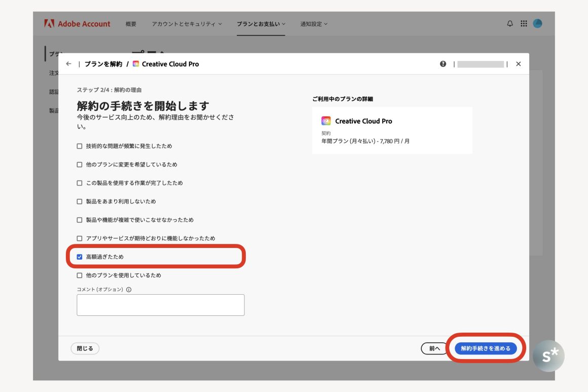This screenshot has height=392, width=588.
Task: Open the apps grid icon
Action: [x=524, y=24]
